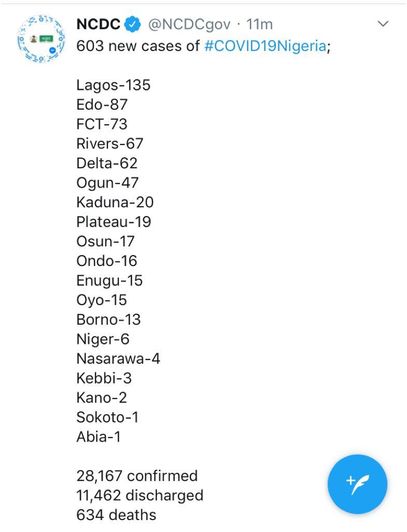The height and width of the screenshot is (532, 407).
Task: Click the Borno-13 line in tweet
Action: pyautogui.click(x=108, y=320)
